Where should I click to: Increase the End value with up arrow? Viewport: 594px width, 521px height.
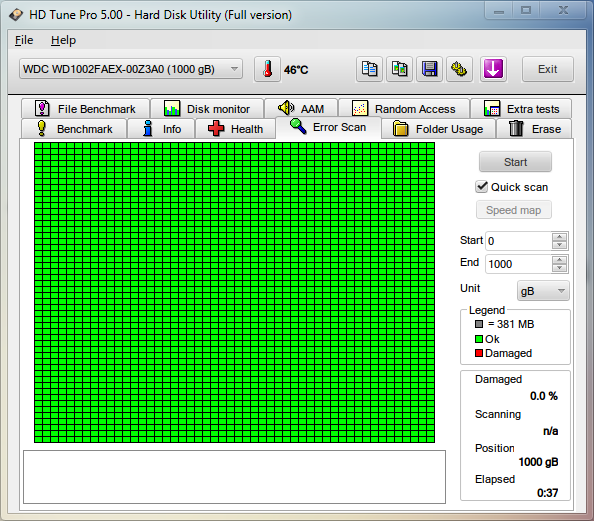560,260
